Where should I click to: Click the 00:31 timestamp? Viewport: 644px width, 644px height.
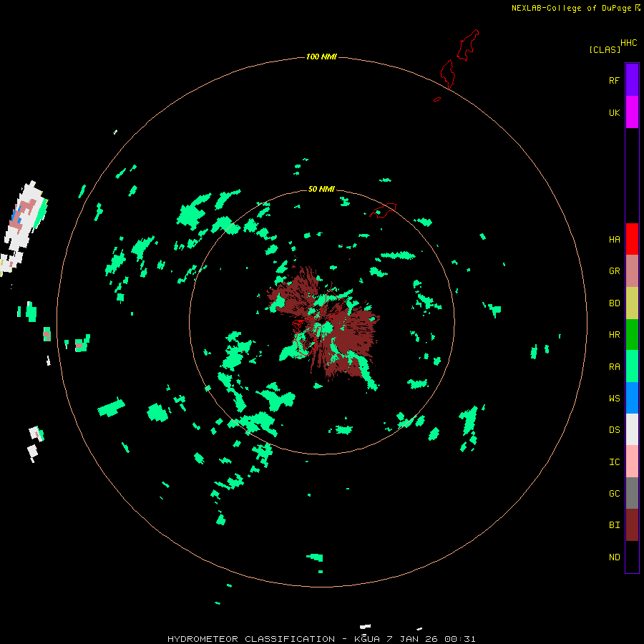click(460, 639)
